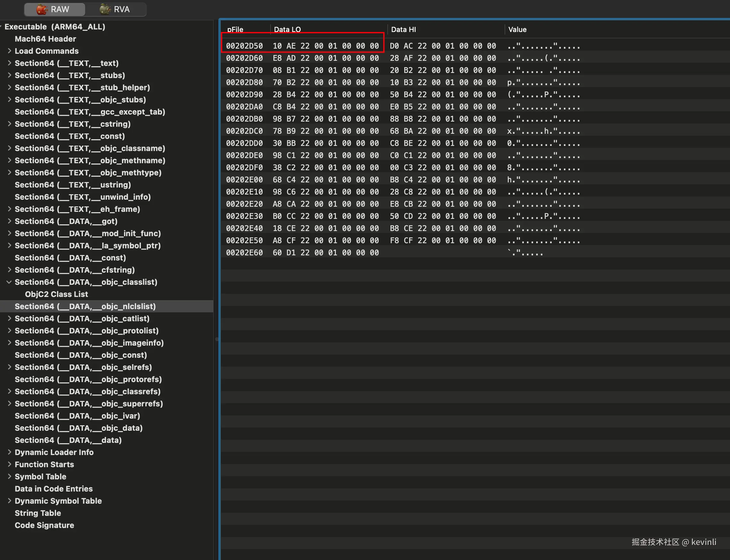
Task: Expand Section64 (__DATA,__objc_catlist) node
Action: (x=9, y=318)
